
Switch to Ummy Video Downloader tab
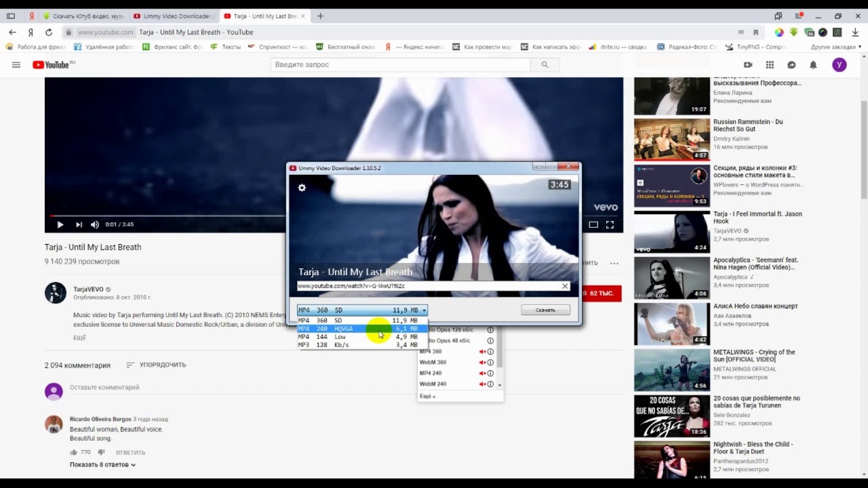(173, 16)
